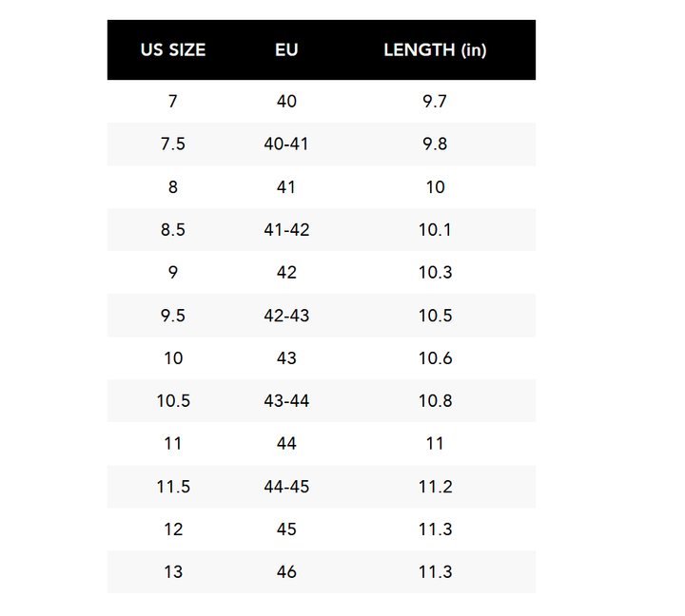The image size is (685, 616).
Task: Click the US SIZE column header
Action: tap(173, 50)
